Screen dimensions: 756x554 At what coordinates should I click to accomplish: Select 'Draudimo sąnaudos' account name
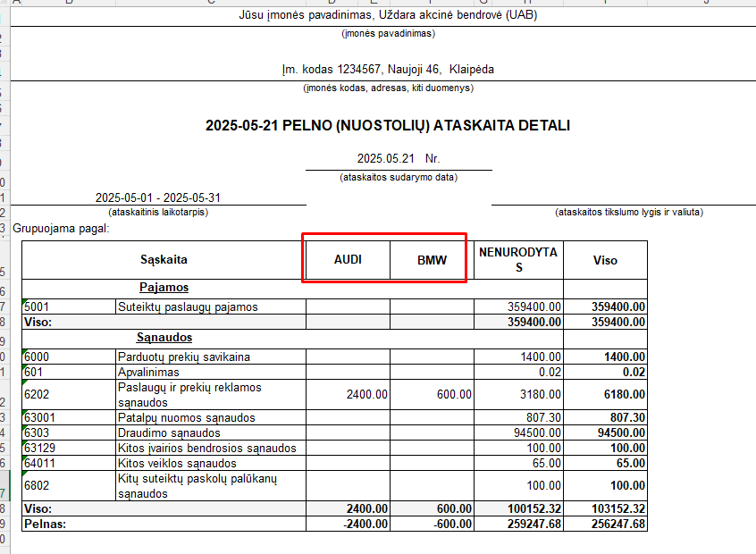click(211, 432)
